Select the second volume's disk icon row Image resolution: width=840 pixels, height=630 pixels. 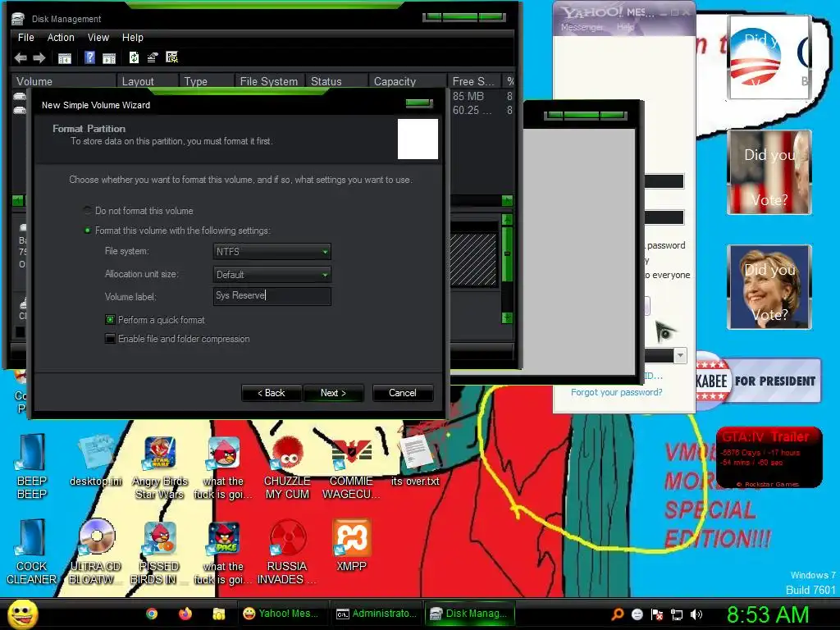[x=20, y=110]
